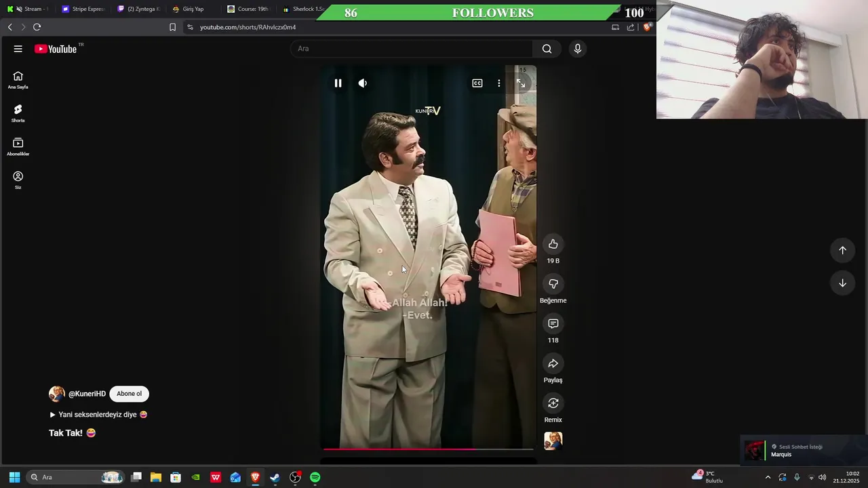Viewport: 868px width, 488px height.
Task: Share the Short via Paylaş icon
Action: (553, 363)
